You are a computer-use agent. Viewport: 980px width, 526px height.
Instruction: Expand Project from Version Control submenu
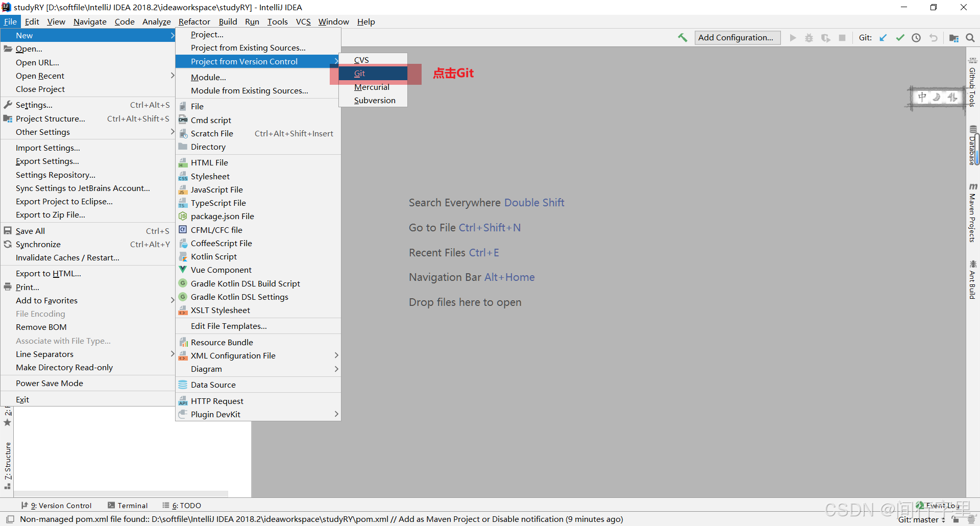tap(258, 61)
